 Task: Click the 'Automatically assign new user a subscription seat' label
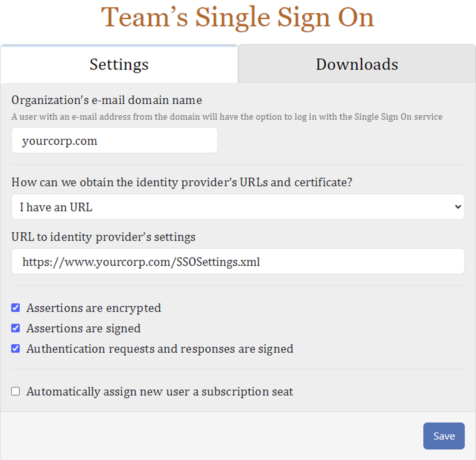point(160,392)
